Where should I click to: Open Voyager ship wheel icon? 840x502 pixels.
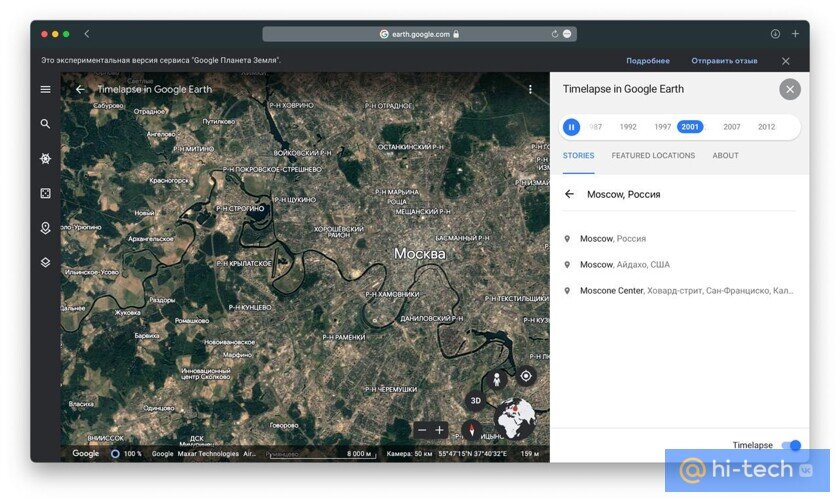pos(46,159)
